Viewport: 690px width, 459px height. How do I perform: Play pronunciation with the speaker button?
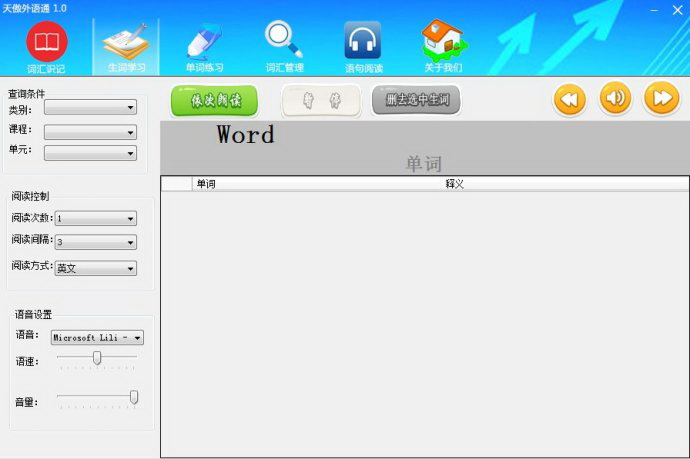(616, 99)
